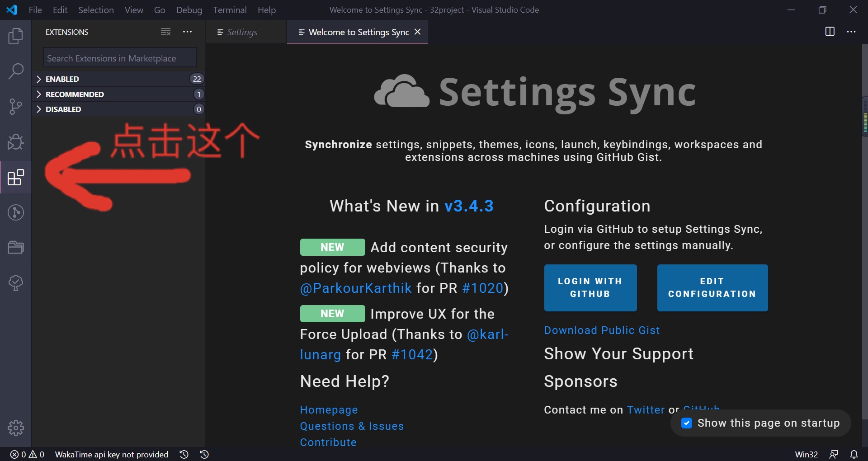This screenshot has width=868, height=461.
Task: Split the editor to the right
Action: coord(830,31)
